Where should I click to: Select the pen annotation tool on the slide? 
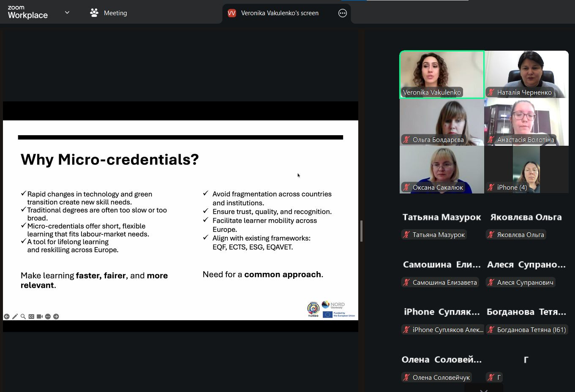coord(15,316)
